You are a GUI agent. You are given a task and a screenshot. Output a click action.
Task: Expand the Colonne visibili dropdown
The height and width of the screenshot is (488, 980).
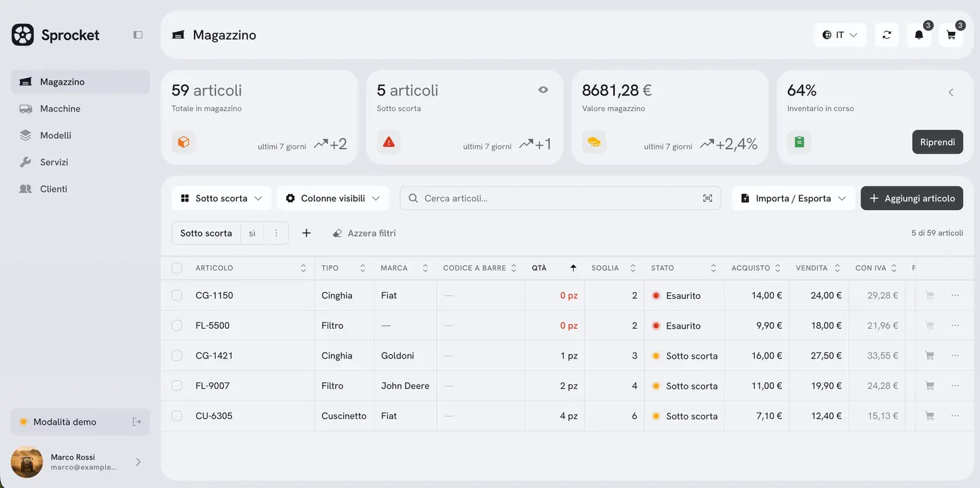(333, 199)
